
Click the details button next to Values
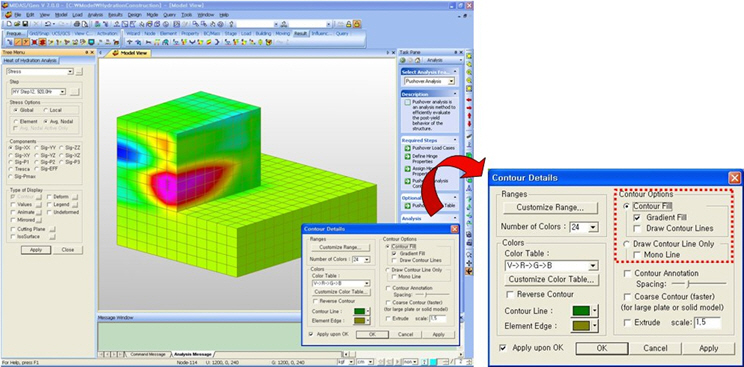coord(39,205)
